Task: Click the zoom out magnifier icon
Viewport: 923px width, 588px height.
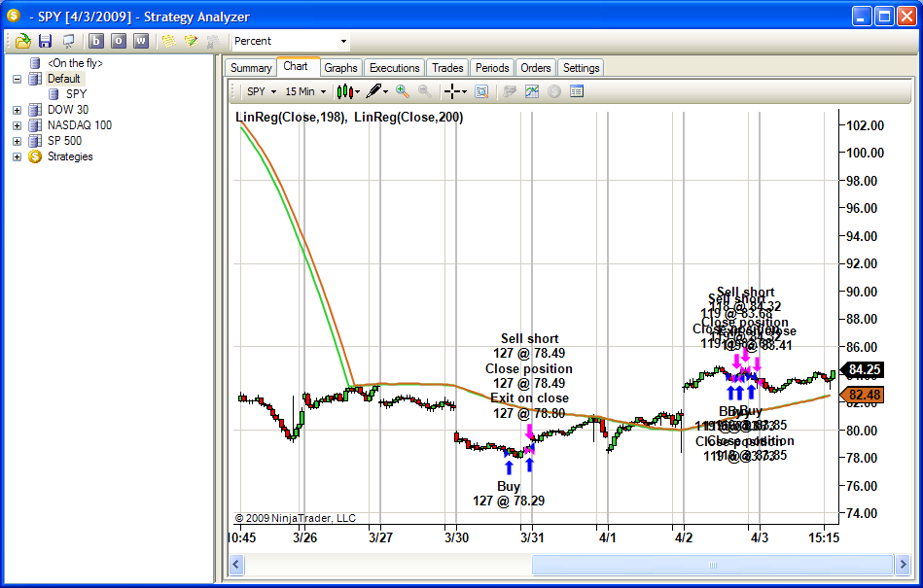Action: coord(424,91)
